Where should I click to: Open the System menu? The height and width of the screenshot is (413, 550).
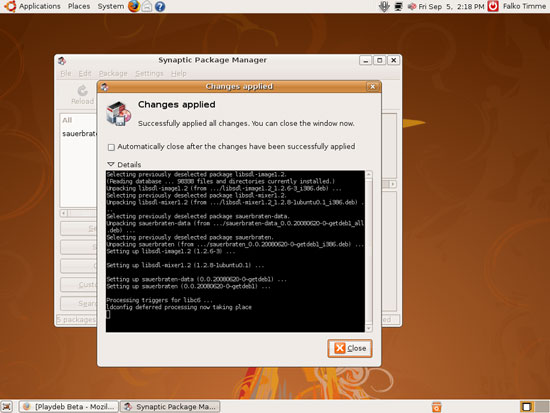pos(110,6)
